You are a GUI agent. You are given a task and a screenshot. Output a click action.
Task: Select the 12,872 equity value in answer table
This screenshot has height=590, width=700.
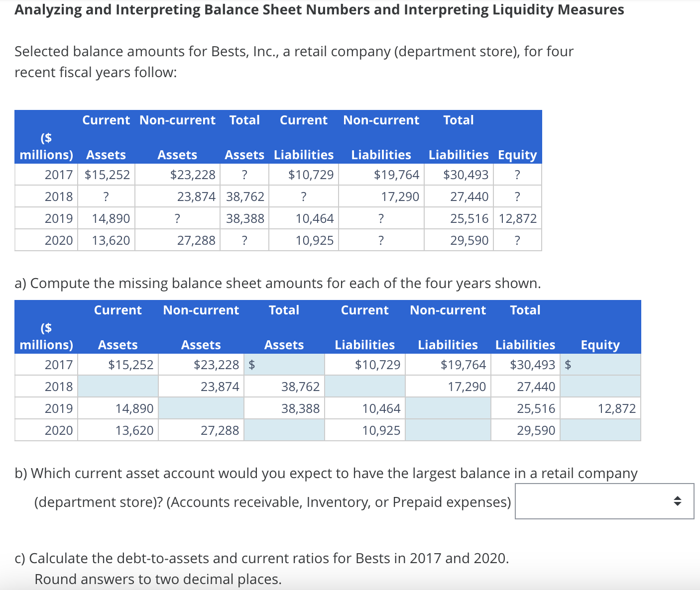(617, 408)
